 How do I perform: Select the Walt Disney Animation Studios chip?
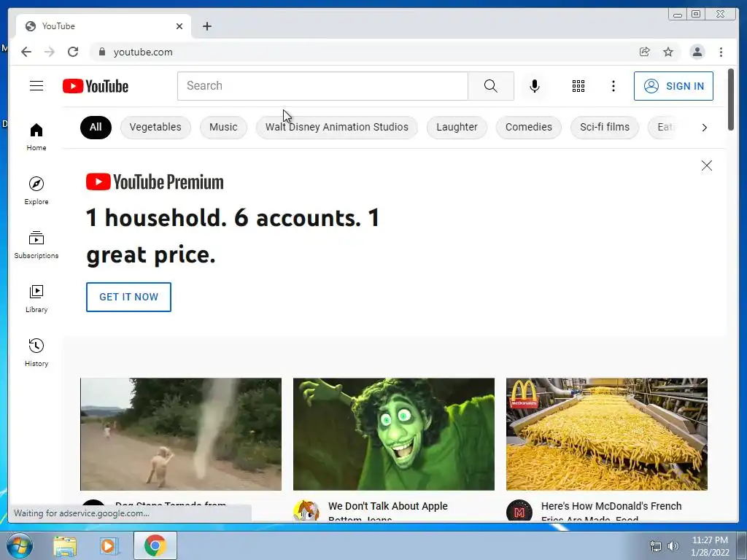[337, 127]
